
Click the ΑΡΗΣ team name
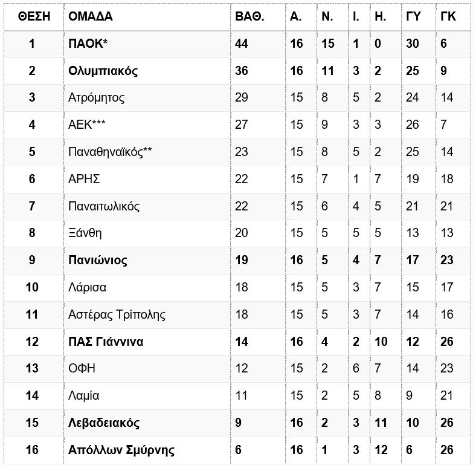point(84,179)
